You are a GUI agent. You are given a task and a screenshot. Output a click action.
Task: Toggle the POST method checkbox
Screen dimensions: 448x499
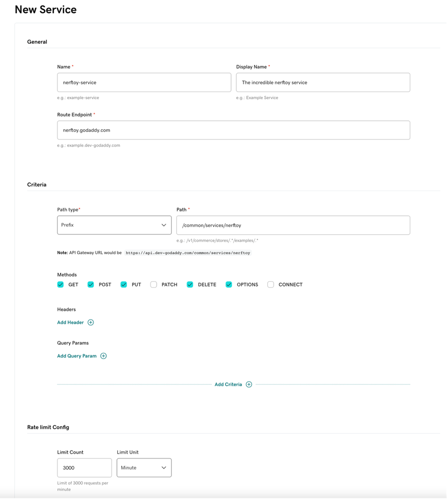coord(91,285)
